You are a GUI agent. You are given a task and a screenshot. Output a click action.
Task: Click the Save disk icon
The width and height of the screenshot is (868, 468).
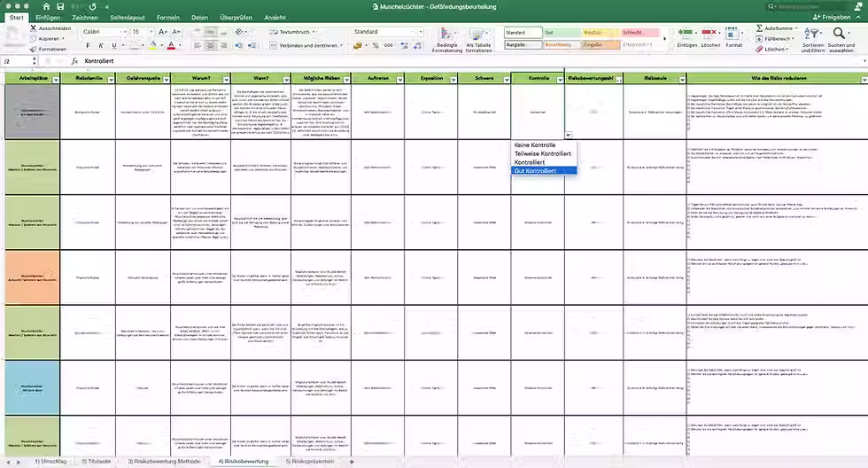(60, 6)
